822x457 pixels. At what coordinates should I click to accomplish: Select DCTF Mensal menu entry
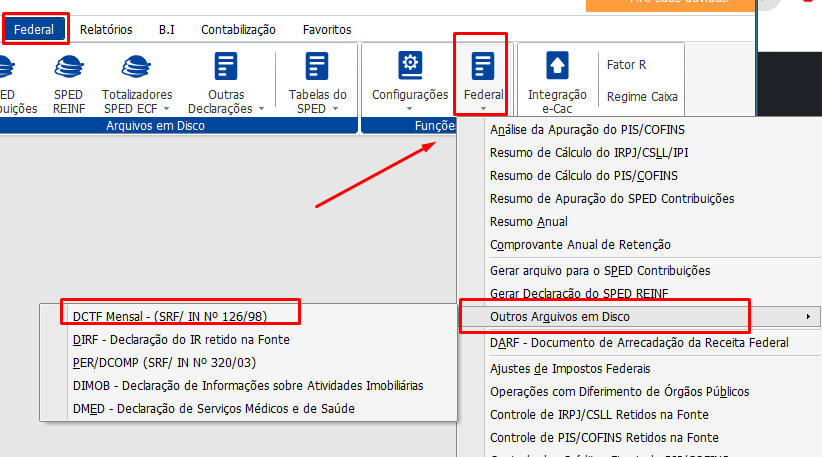pyautogui.click(x=169, y=315)
